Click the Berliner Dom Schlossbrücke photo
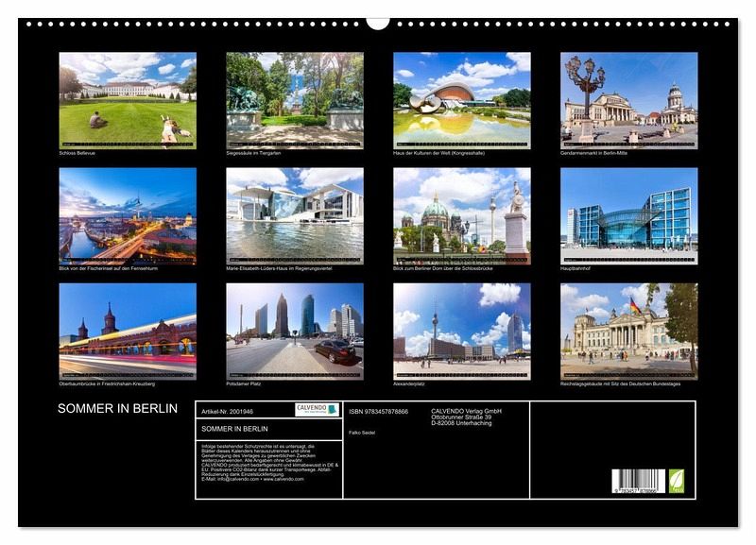The height and width of the screenshot is (545, 756). [462, 216]
